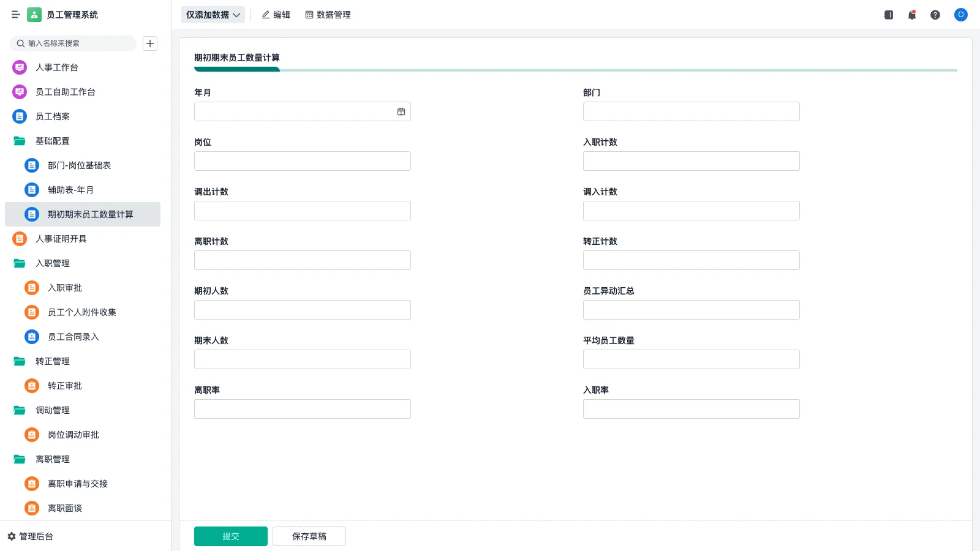Viewport: 980px width, 551px height.
Task: Collapse the sidebar with the hamburger icon
Action: (x=16, y=15)
